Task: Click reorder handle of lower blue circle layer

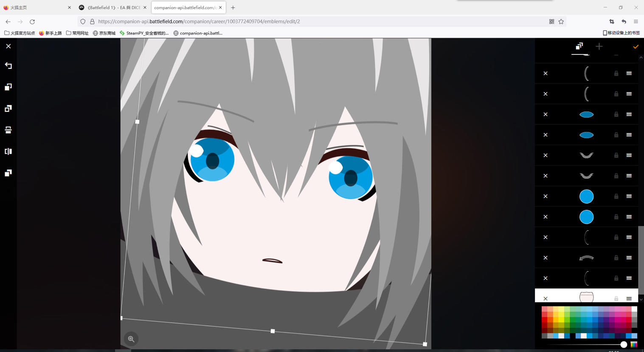Action: click(x=629, y=217)
